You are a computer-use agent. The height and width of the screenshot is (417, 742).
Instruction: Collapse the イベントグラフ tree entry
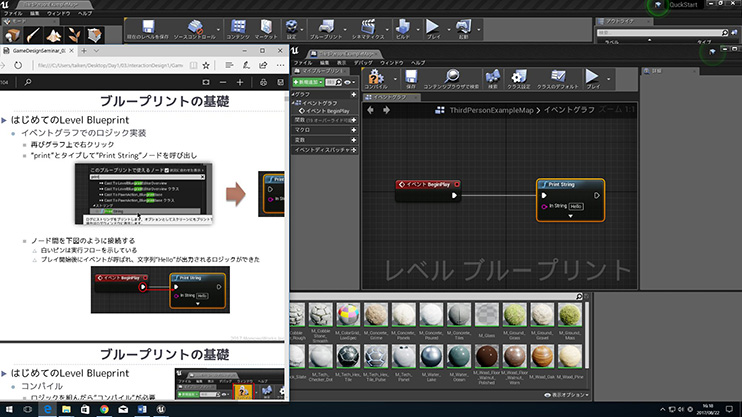pos(293,103)
